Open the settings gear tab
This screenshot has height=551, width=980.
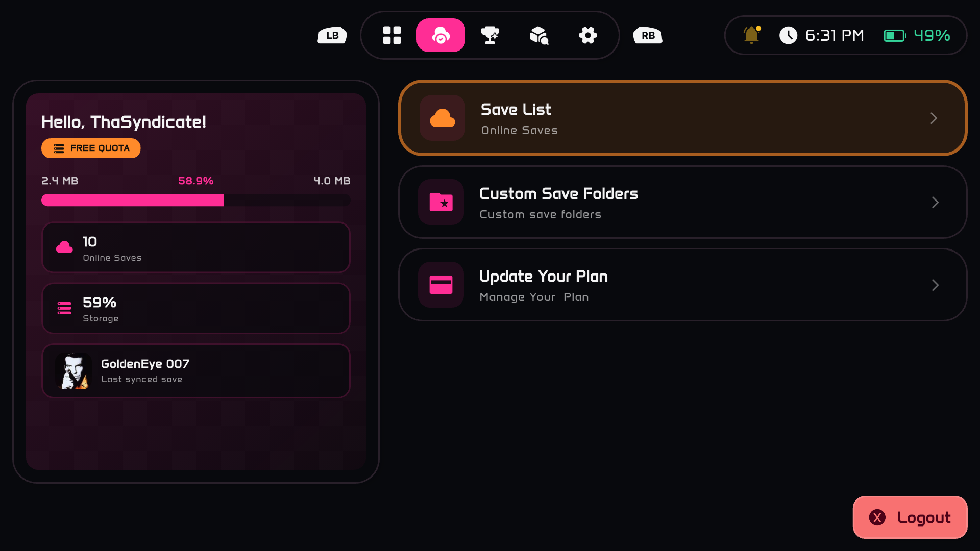[x=588, y=35]
